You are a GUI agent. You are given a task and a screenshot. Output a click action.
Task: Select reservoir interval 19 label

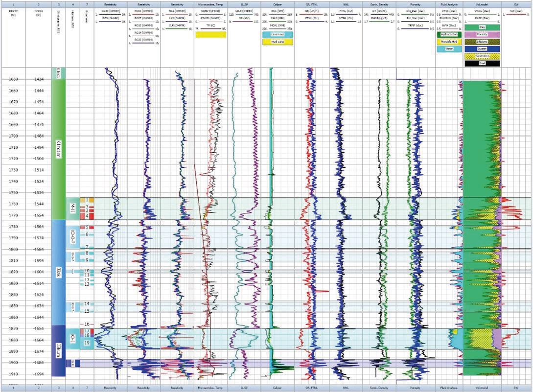[x=87, y=343]
